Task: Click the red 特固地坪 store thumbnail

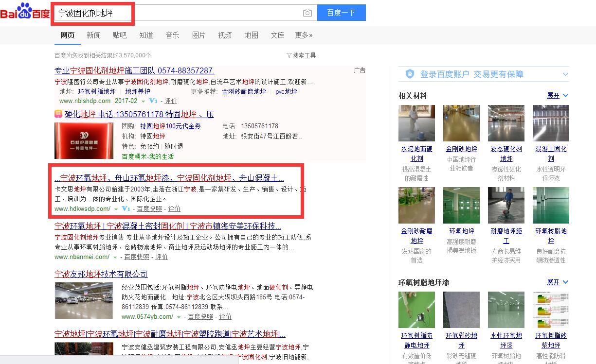Action: tap(83, 141)
